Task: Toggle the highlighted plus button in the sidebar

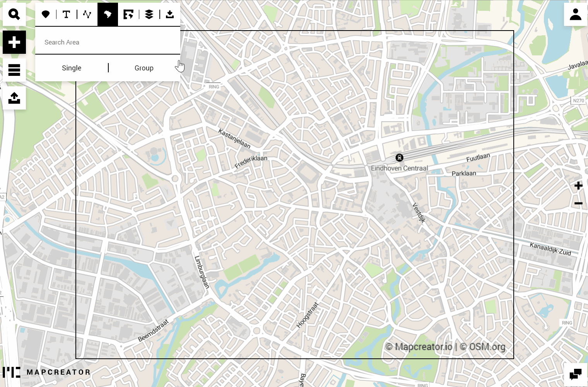Action: [14, 42]
